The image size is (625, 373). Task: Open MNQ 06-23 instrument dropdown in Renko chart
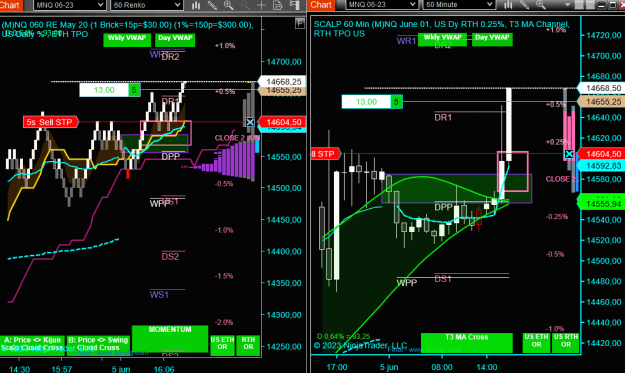pos(69,5)
